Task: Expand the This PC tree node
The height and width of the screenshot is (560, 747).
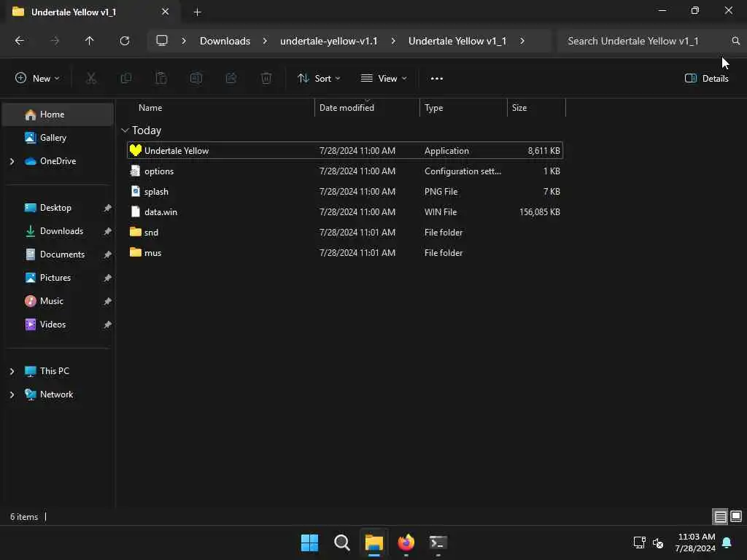Action: click(12, 371)
